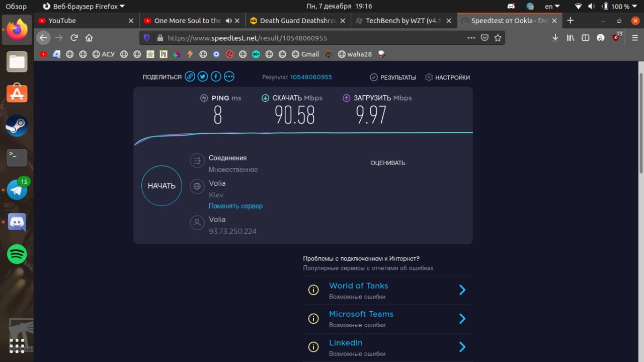The height and width of the screenshot is (362, 644).
Task: Open a new browser tab
Action: point(570,21)
